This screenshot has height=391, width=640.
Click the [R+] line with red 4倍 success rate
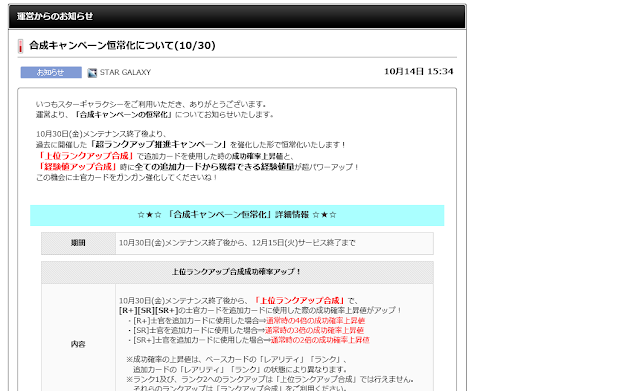click(x=246, y=321)
